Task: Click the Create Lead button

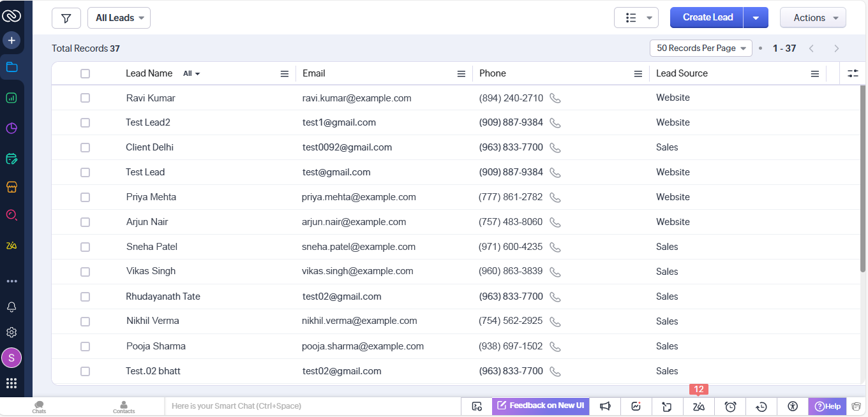Action: click(707, 18)
